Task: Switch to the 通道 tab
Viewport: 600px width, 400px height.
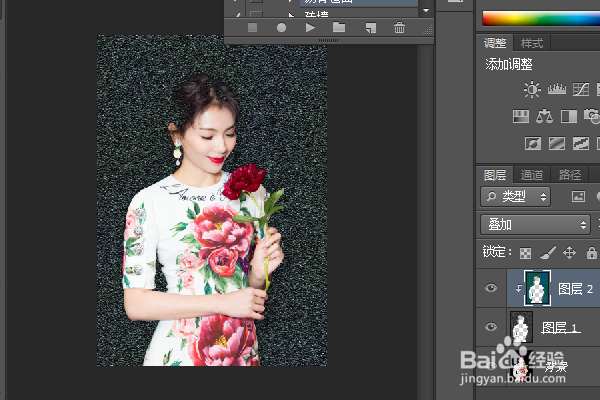Action: coord(532,175)
